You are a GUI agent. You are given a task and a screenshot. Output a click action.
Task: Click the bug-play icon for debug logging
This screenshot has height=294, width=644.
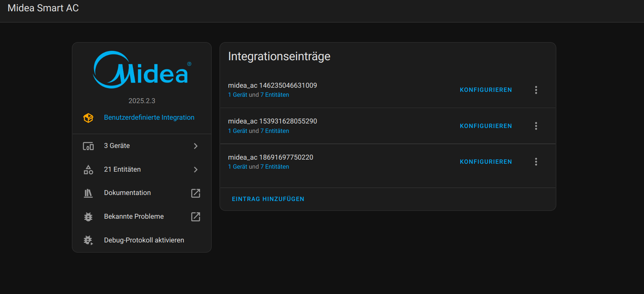[88, 240]
